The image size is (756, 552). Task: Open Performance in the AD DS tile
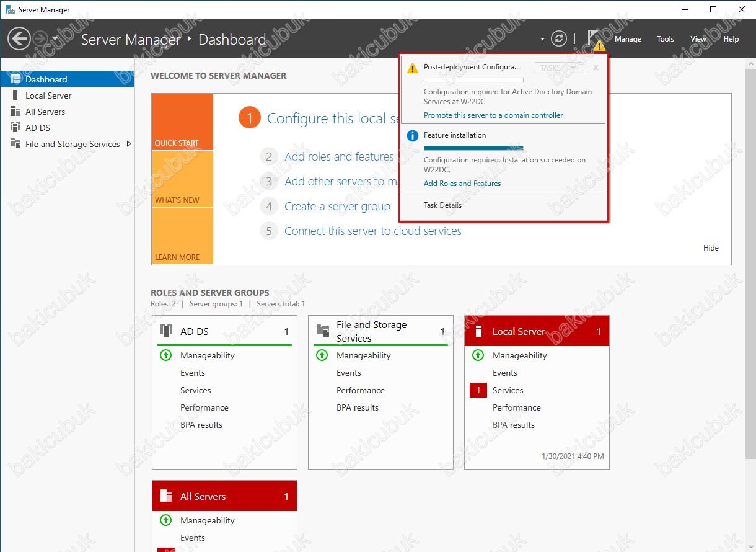pos(204,407)
